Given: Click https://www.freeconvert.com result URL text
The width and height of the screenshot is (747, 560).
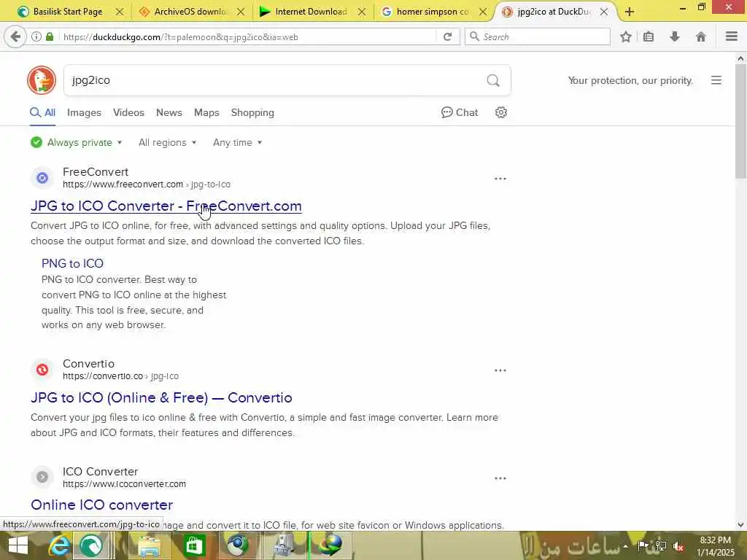Looking at the screenshot, I should [123, 184].
